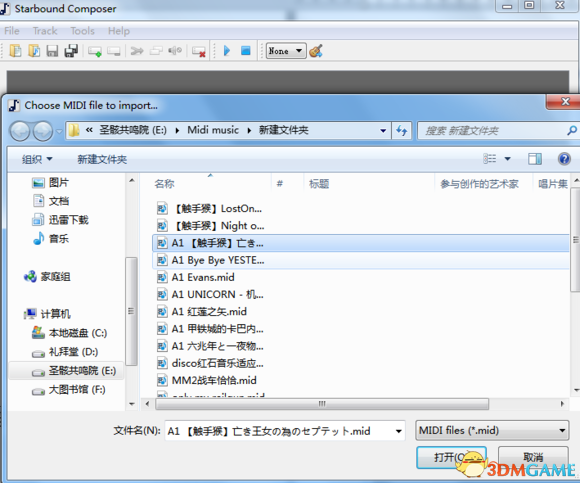Click the Add track toolbar icon
Image resolution: width=580 pixels, height=483 pixels.
click(95, 51)
